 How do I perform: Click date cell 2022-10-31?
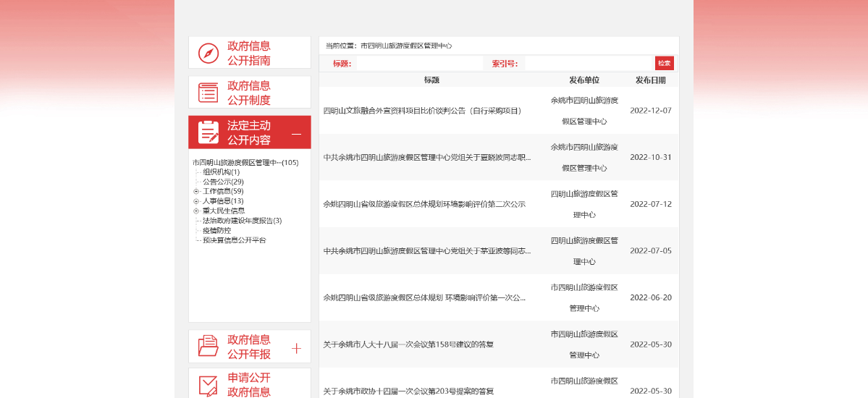(651, 157)
